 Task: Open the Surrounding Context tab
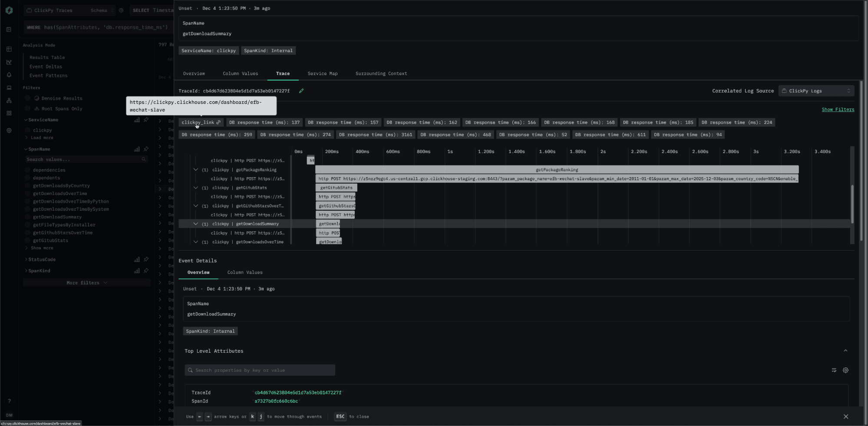381,74
